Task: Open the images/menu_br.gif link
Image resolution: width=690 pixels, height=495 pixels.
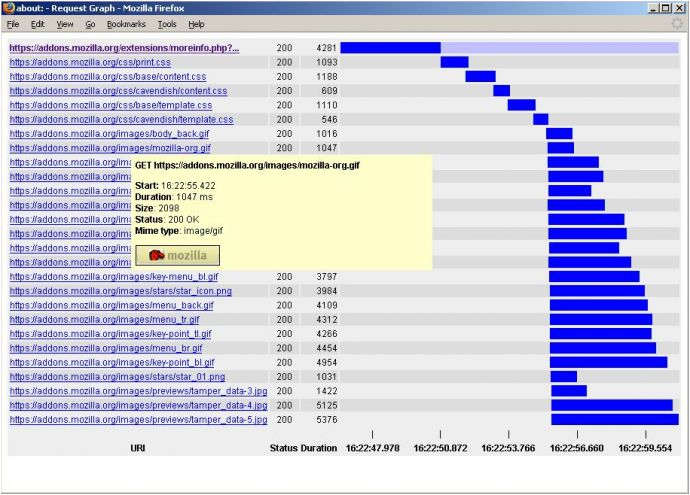Action: [x=106, y=348]
